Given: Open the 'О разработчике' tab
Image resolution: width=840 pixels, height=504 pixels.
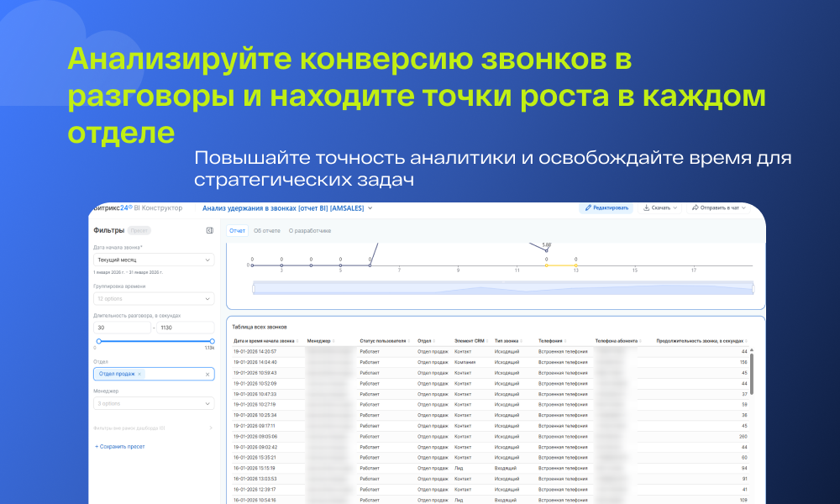Looking at the screenshot, I should pyautogui.click(x=310, y=230).
